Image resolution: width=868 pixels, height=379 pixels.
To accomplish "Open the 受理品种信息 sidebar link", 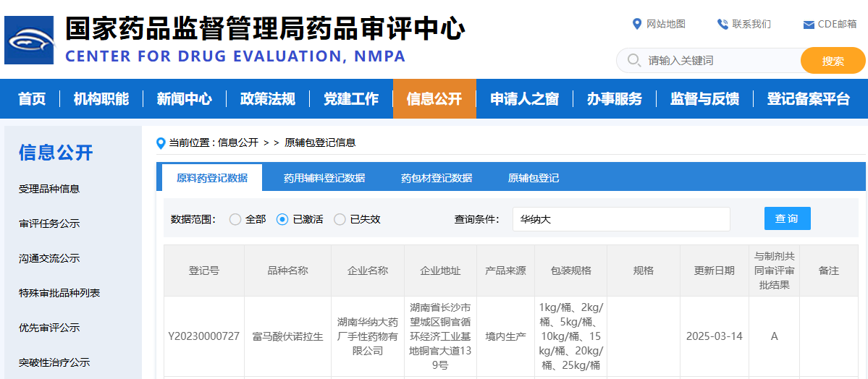I will click(49, 189).
